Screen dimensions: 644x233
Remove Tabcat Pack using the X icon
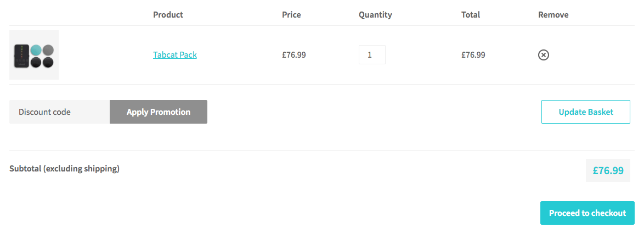click(x=544, y=55)
